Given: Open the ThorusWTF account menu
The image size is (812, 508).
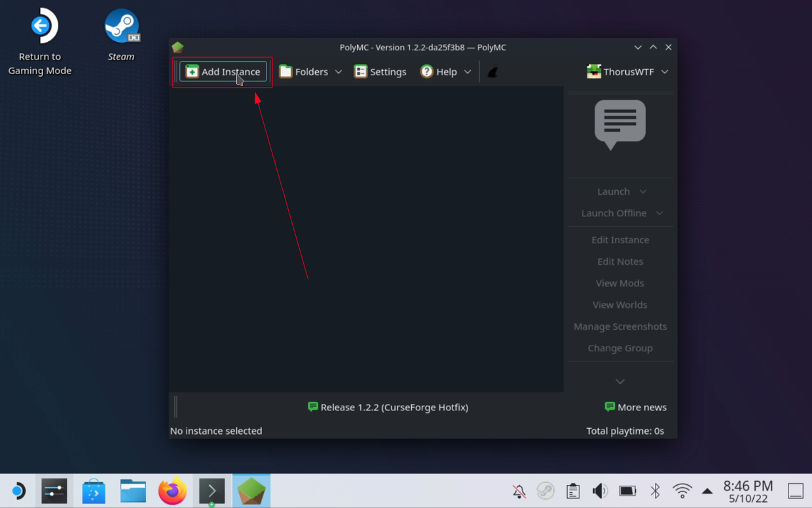Looking at the screenshot, I should click(627, 71).
